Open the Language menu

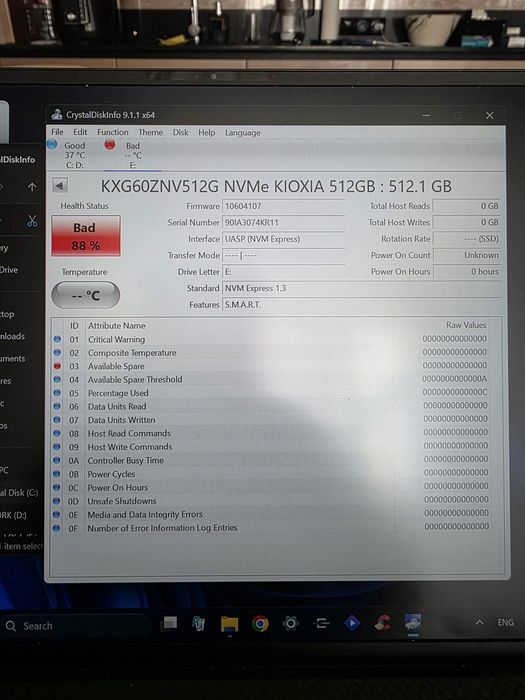pos(242,133)
